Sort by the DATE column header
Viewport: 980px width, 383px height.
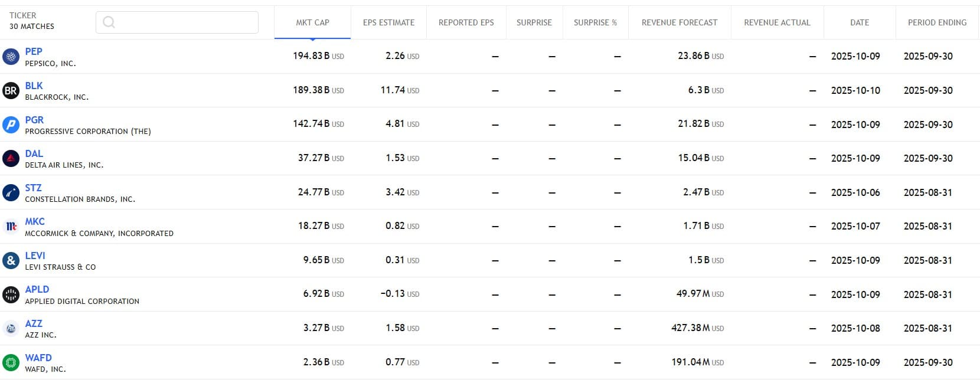tap(859, 22)
